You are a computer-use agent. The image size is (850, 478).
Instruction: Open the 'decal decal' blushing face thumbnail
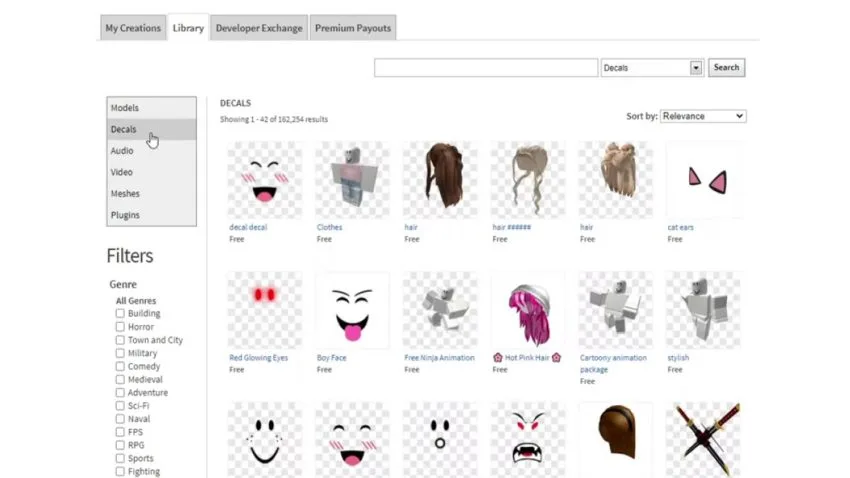tap(265, 179)
